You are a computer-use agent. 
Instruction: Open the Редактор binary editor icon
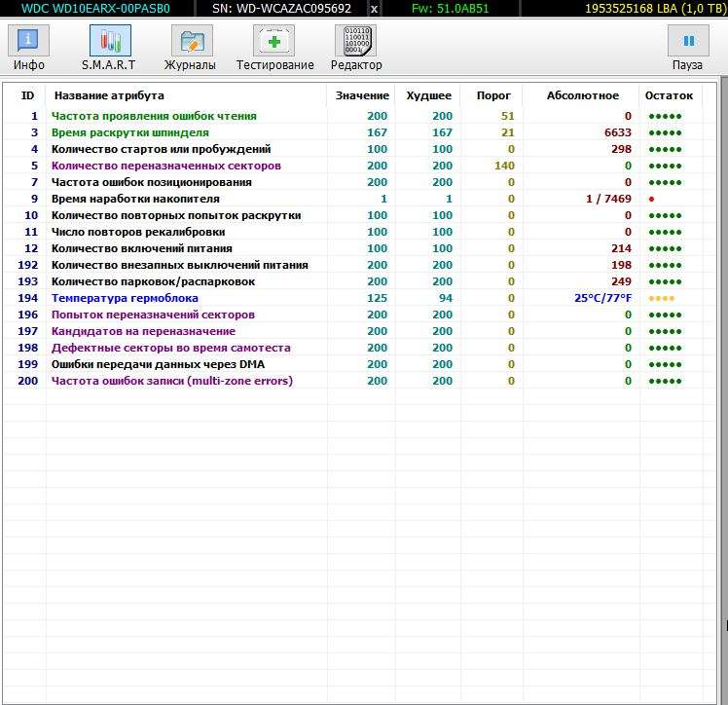click(x=355, y=41)
